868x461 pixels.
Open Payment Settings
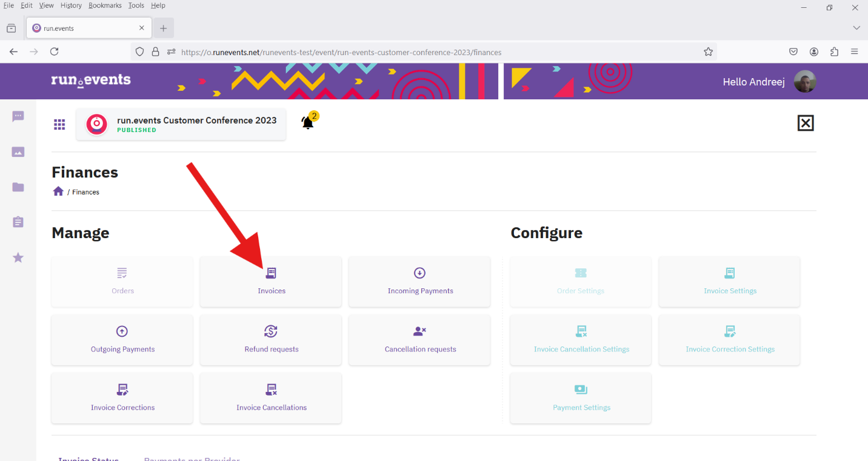pyautogui.click(x=581, y=398)
